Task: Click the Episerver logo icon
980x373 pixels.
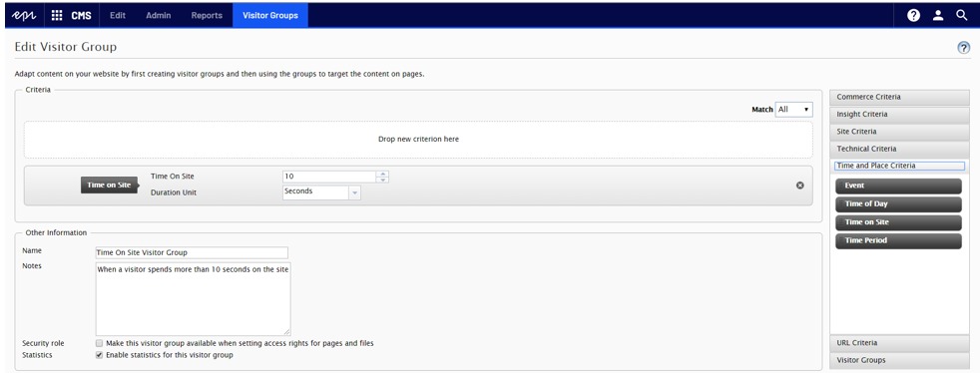Action: (24, 16)
